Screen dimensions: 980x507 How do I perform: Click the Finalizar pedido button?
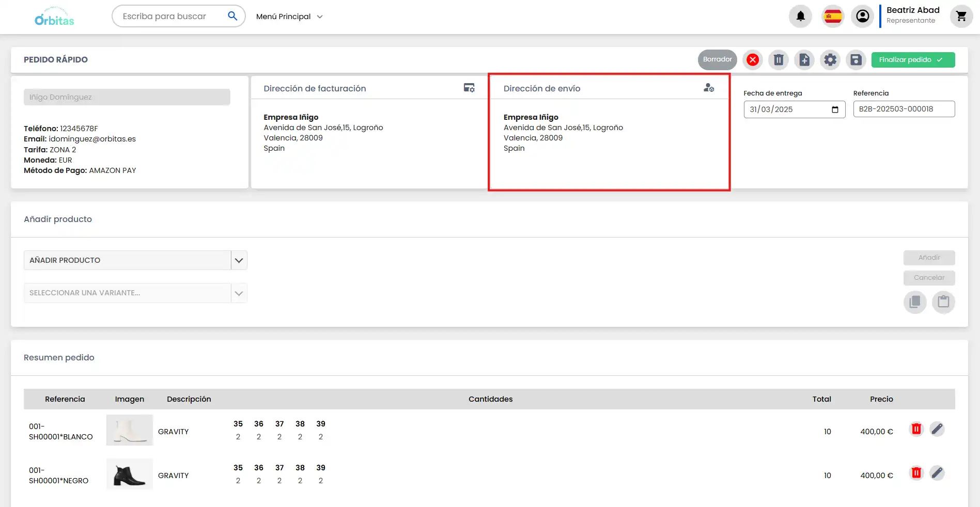coord(913,60)
